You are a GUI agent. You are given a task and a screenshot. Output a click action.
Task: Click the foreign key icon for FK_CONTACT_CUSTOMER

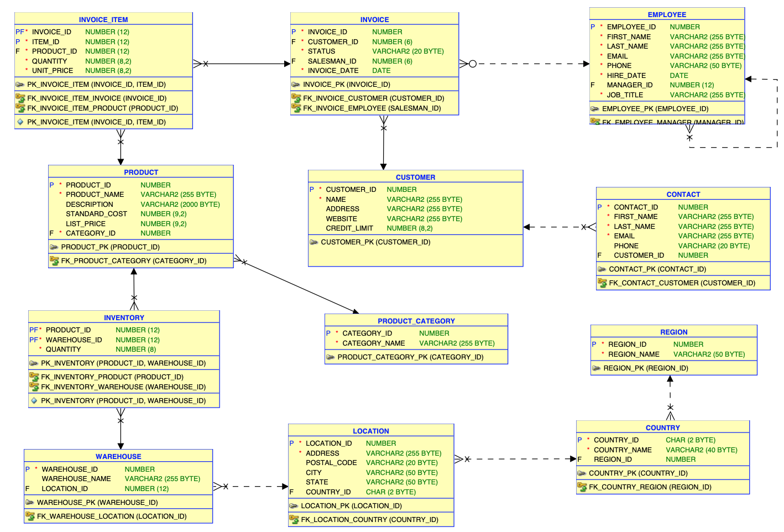pyautogui.click(x=602, y=283)
